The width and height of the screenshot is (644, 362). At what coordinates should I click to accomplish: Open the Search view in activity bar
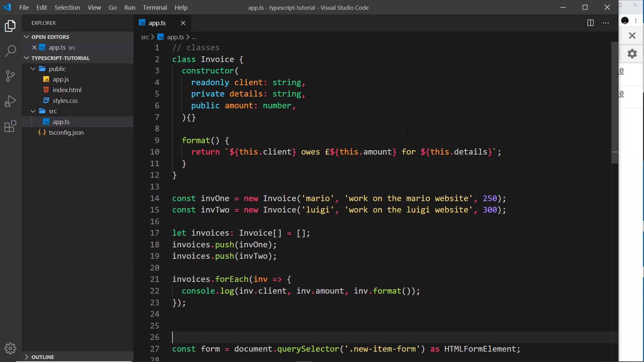click(10, 51)
